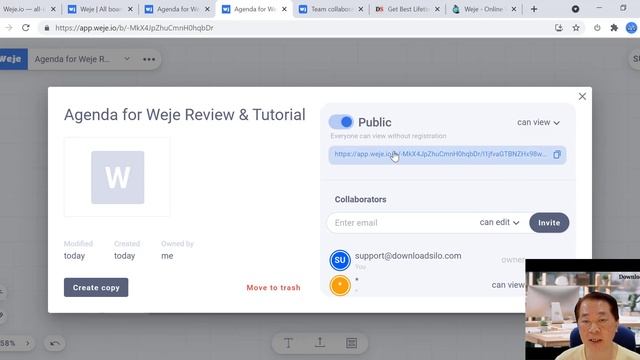Switch to the Get Best Lifetime tab
Viewport: 640px width, 360px height.
[407, 9]
